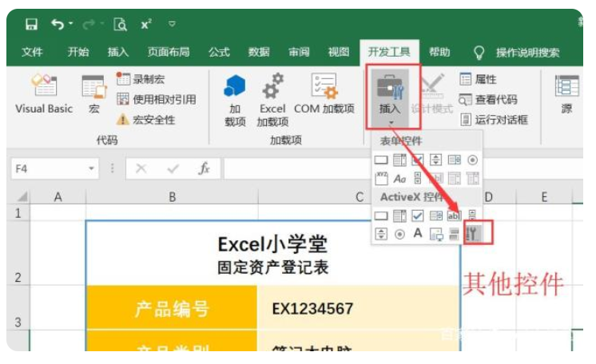Open the Visual Basic editor

click(x=44, y=94)
